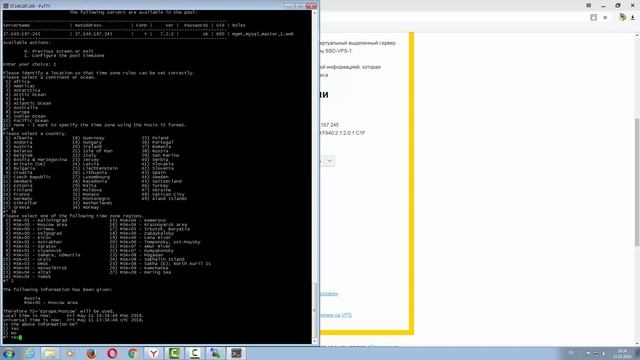Open the second white Camtasia taskbar icon
Viewport: 640px width, 360px height.
[195, 353]
